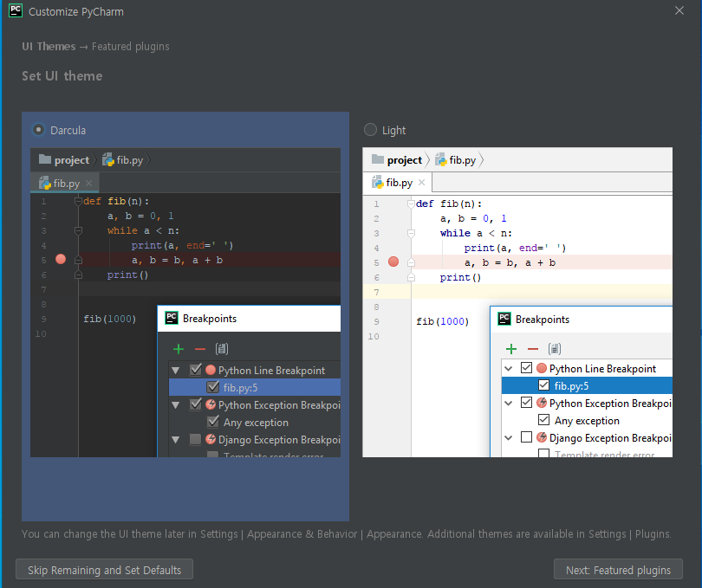Image resolution: width=702 pixels, height=588 pixels.
Task: Collapse Django Exception Breakpoint node in Darcula preview
Action: pyautogui.click(x=176, y=440)
